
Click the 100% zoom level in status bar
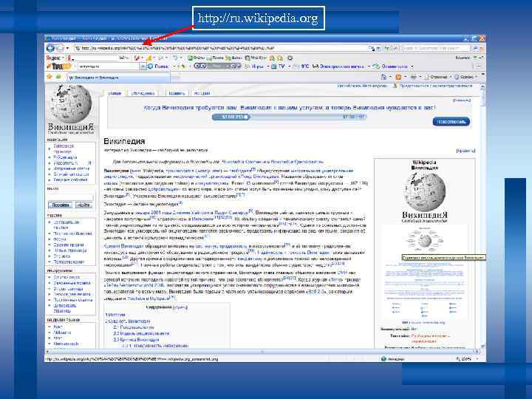(x=467, y=358)
